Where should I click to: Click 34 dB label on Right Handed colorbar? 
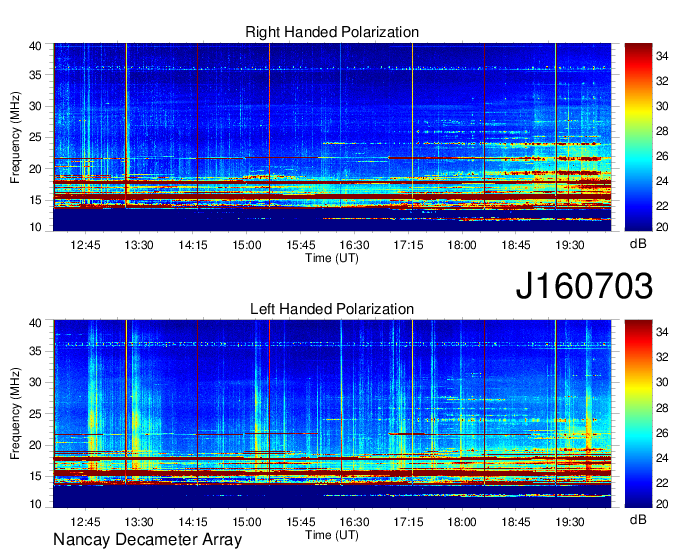(x=662, y=56)
